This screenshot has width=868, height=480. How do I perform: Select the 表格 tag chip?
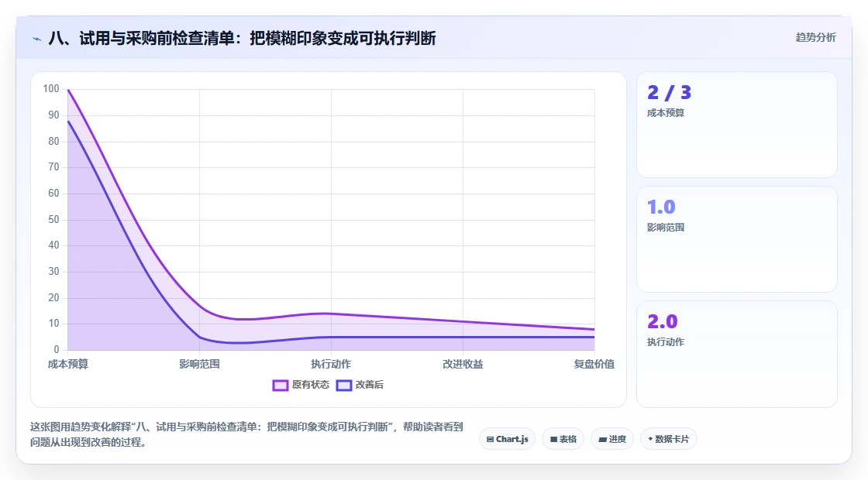(x=563, y=439)
